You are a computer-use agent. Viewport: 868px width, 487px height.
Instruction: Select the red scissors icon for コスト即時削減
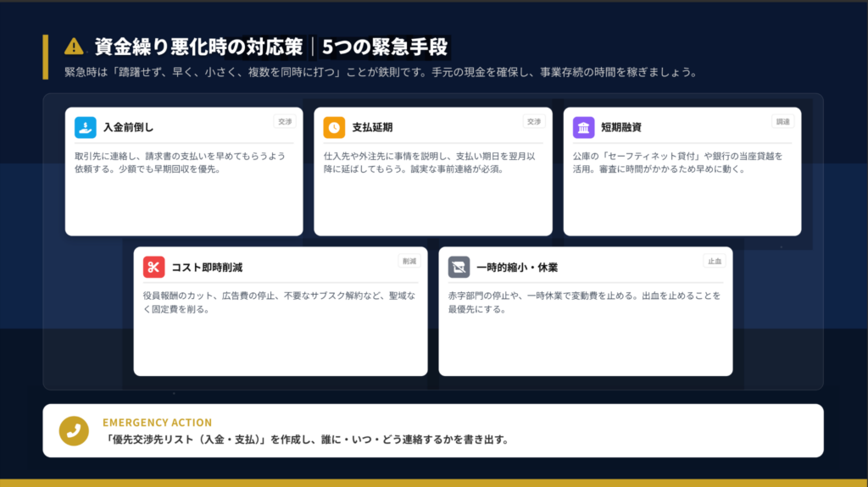153,267
